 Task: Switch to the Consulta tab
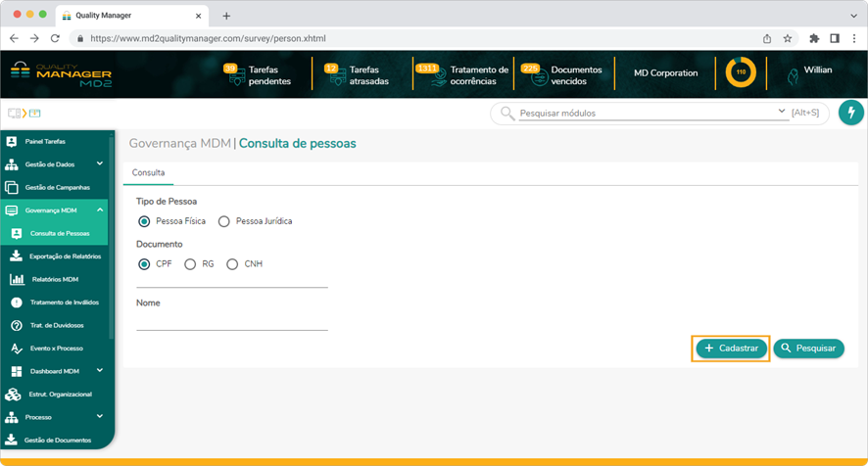pos(148,173)
